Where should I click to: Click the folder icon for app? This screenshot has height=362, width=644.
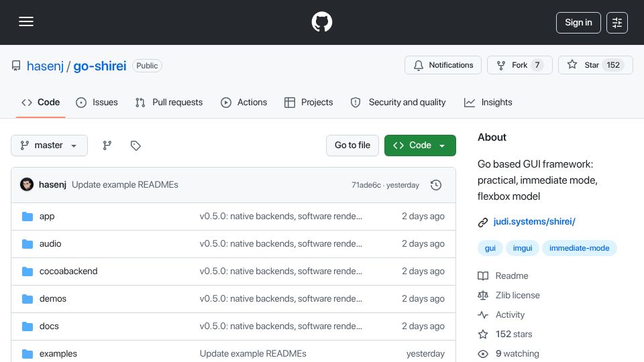point(28,217)
